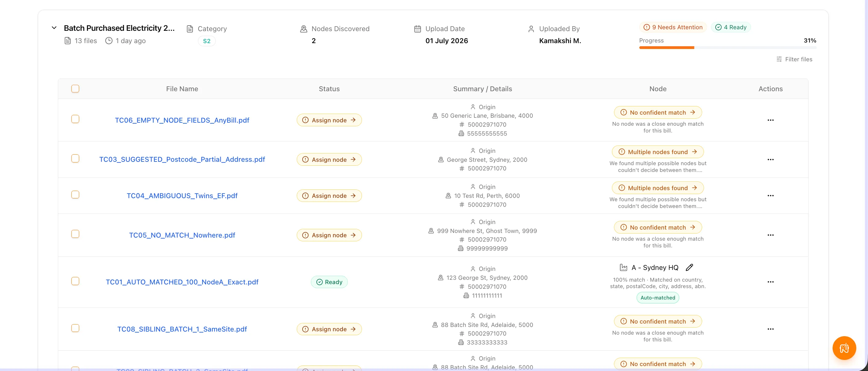The height and width of the screenshot is (371, 868).
Task: Open actions menu for TC04 Twins row
Action: click(770, 196)
